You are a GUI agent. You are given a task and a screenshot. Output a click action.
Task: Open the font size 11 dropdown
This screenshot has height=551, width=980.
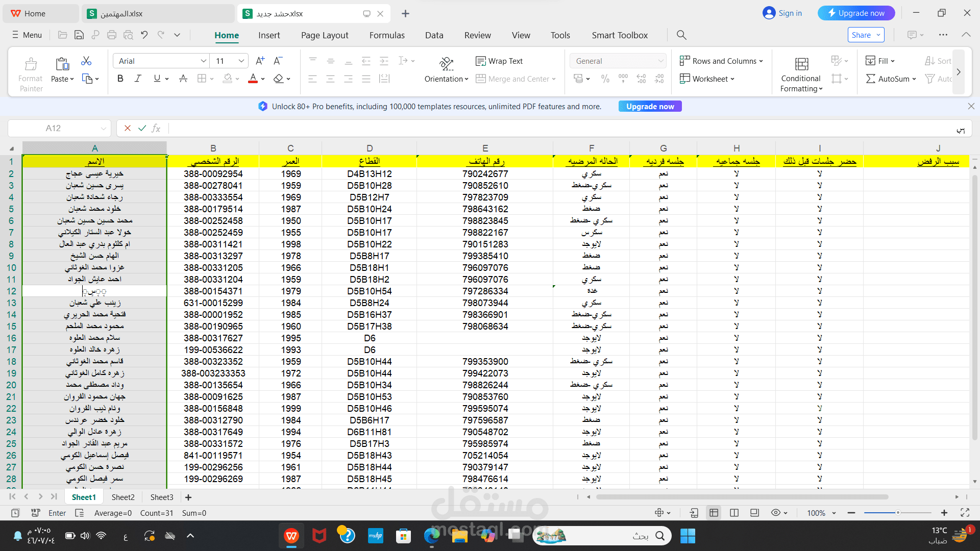click(x=241, y=61)
